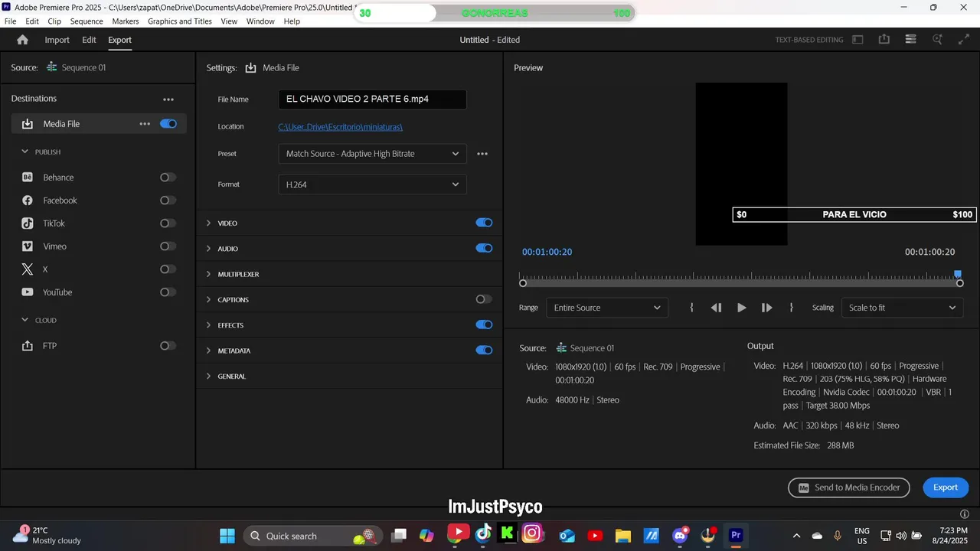Open the Preset dropdown

(372, 154)
